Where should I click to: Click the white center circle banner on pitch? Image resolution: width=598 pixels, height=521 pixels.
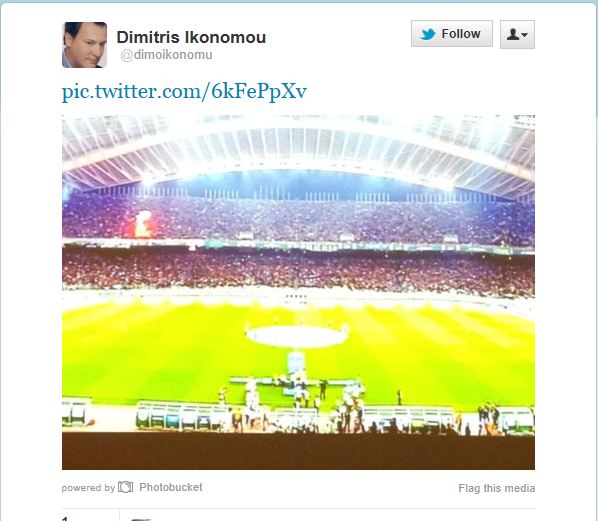pos(297,336)
